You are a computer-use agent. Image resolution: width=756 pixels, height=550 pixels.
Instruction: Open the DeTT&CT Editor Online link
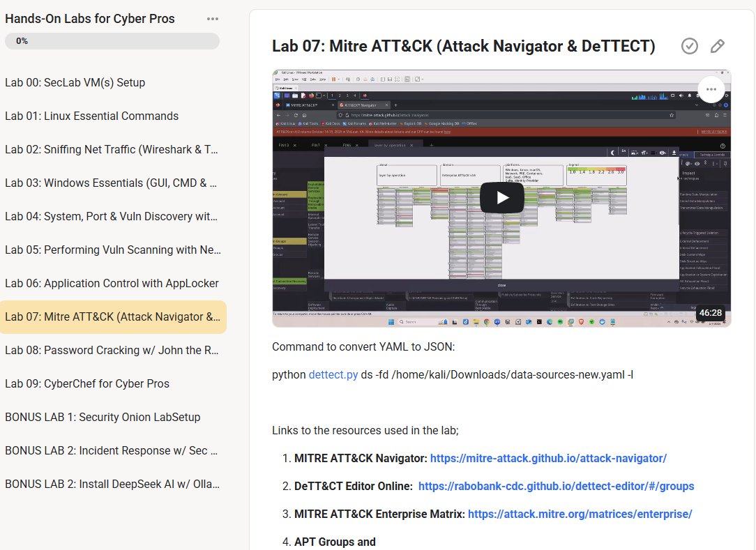[556, 487]
